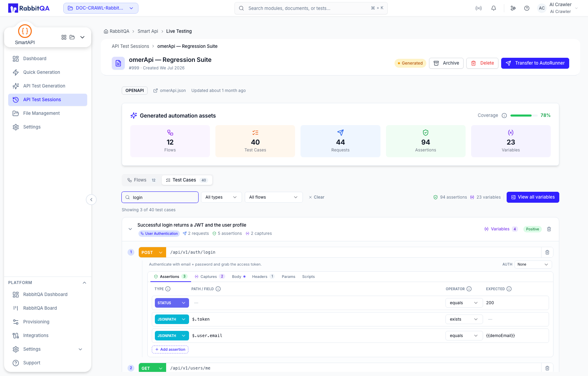Screen dimensions: 588x376
Task: Open operator dropdown for $.user.email row
Action: [464, 336]
